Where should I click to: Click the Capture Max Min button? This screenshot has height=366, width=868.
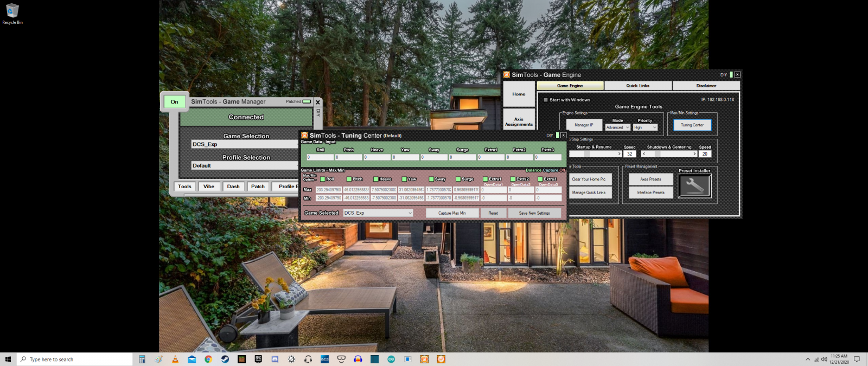tap(452, 213)
